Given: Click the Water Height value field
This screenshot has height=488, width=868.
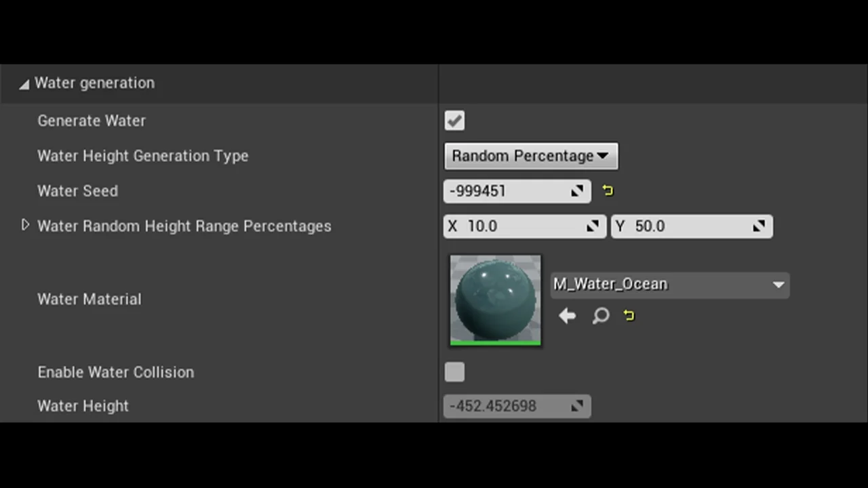Looking at the screenshot, I should point(505,406).
